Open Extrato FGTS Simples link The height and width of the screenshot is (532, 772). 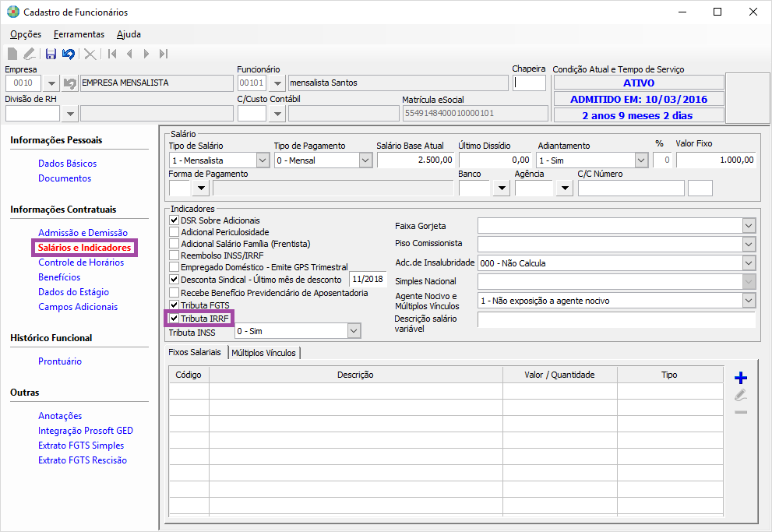click(x=81, y=446)
